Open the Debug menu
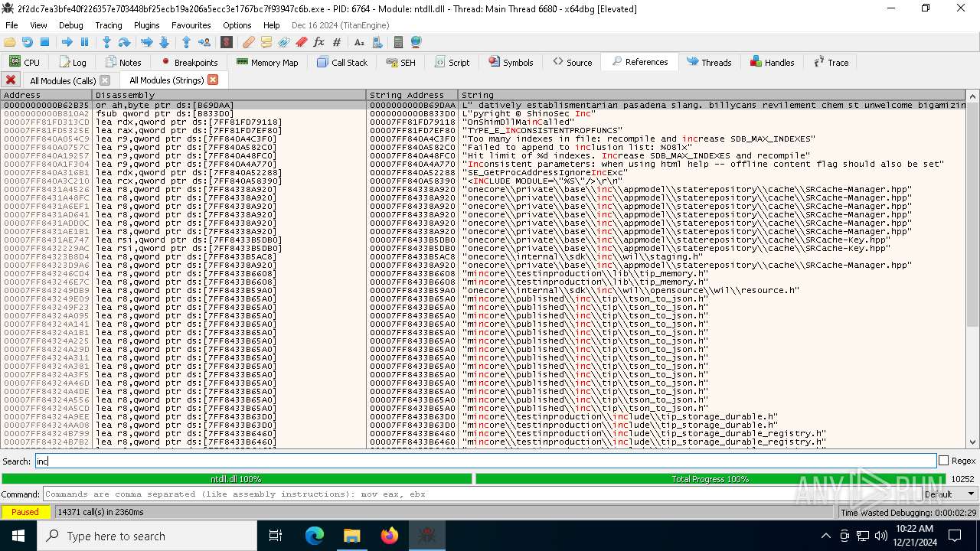 71,25
